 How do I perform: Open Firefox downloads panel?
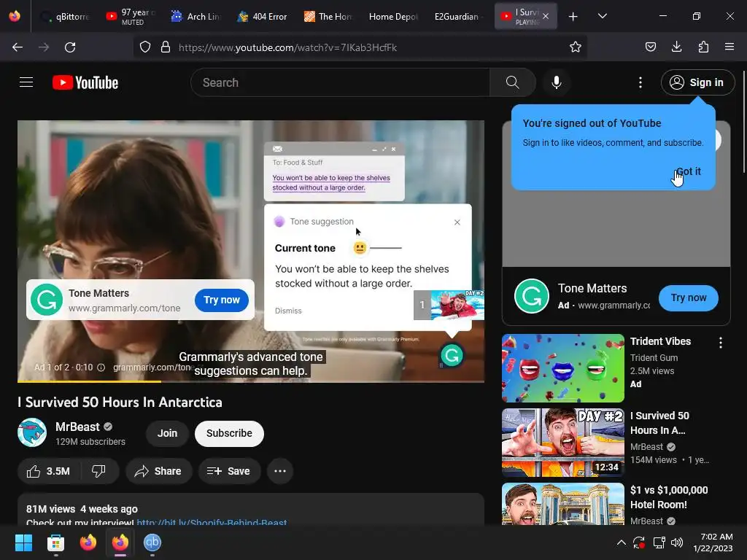click(x=676, y=47)
